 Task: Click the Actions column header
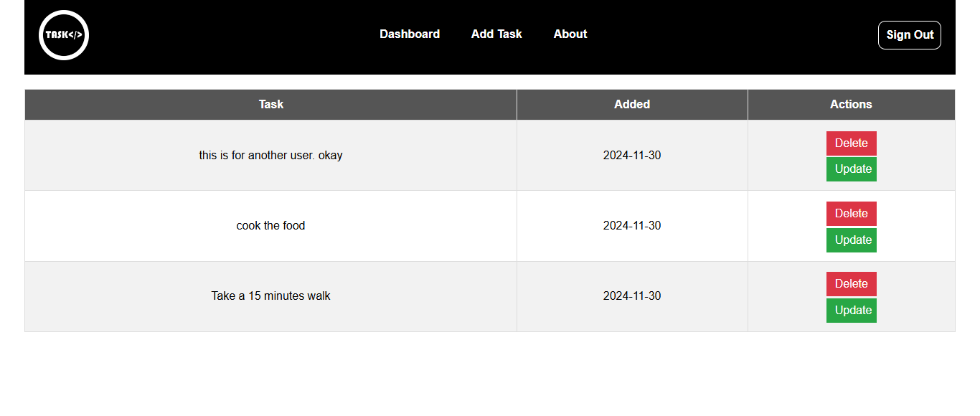pos(851,105)
